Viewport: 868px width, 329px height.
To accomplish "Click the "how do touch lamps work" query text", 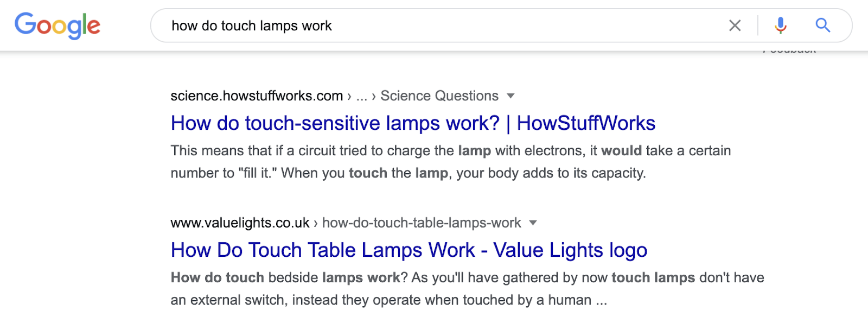I will coord(252,26).
